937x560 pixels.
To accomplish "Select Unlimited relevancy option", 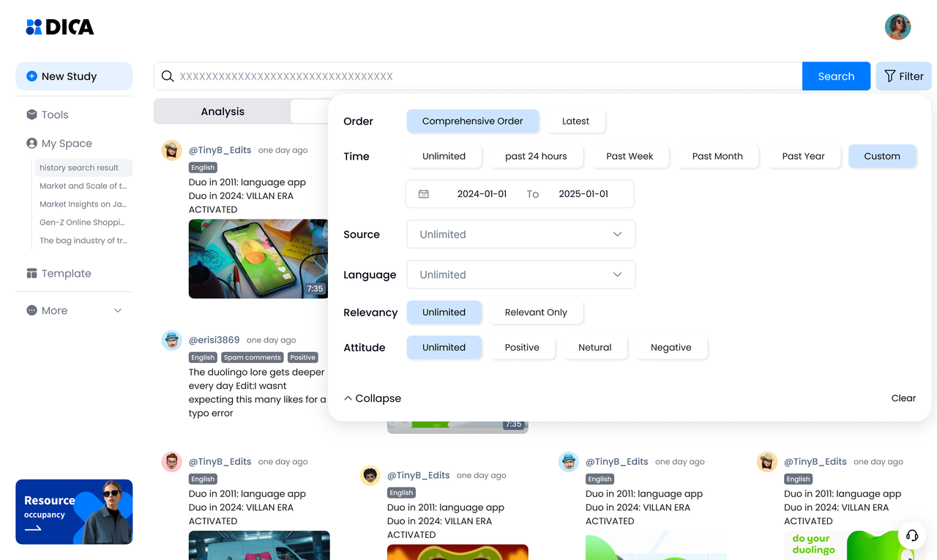I will tap(444, 312).
